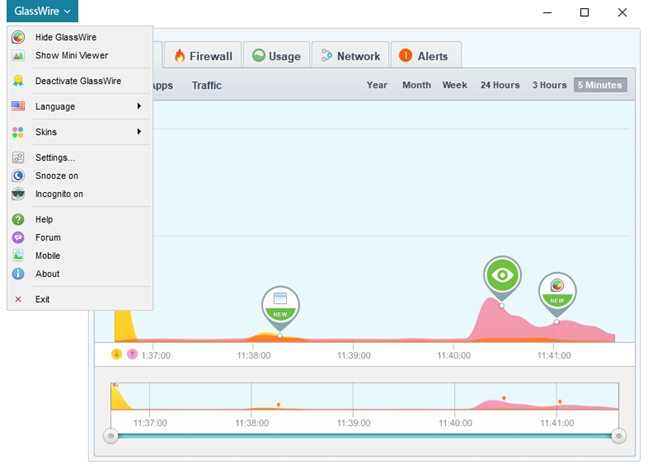The height and width of the screenshot is (469, 648).
Task: Click the US flag Language icon
Action: point(18,106)
